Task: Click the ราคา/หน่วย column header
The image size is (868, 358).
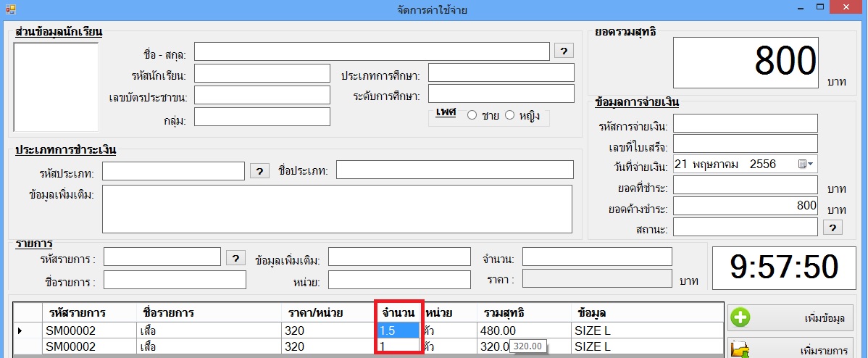Action: [x=328, y=312]
